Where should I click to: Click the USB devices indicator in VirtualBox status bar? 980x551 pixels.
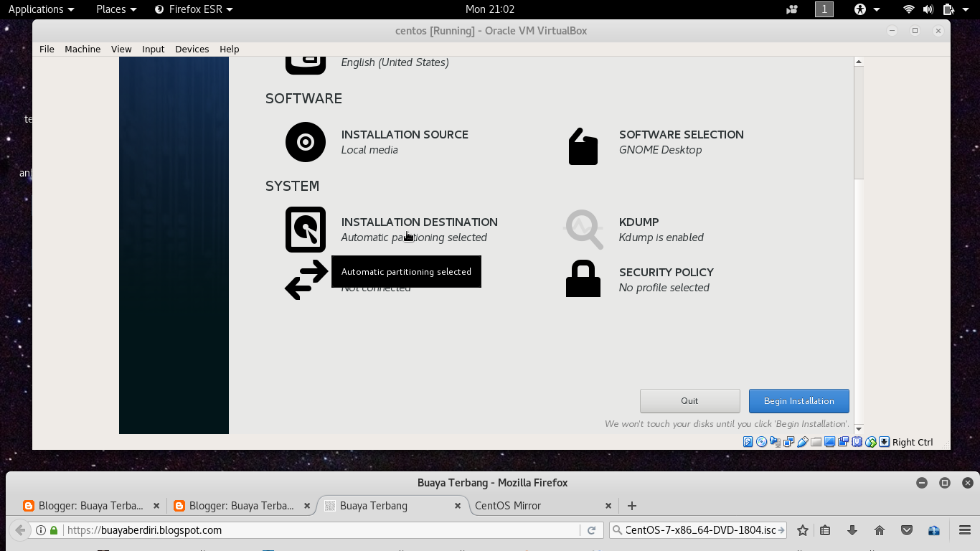click(x=803, y=442)
